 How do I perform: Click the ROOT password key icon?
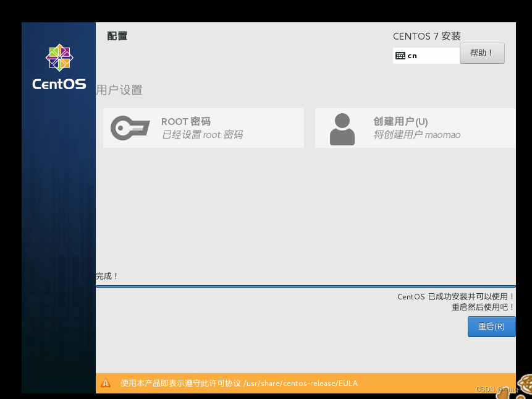tap(130, 128)
